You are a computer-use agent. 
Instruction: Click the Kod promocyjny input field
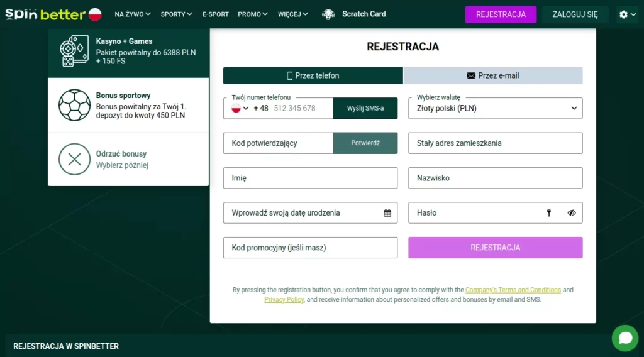coord(310,248)
